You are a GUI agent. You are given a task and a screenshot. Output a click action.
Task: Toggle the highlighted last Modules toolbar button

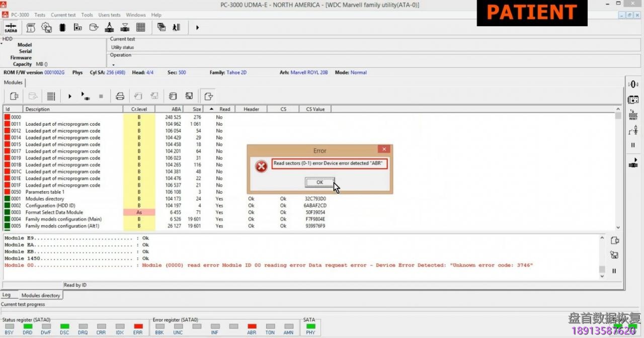pyautogui.click(x=208, y=96)
